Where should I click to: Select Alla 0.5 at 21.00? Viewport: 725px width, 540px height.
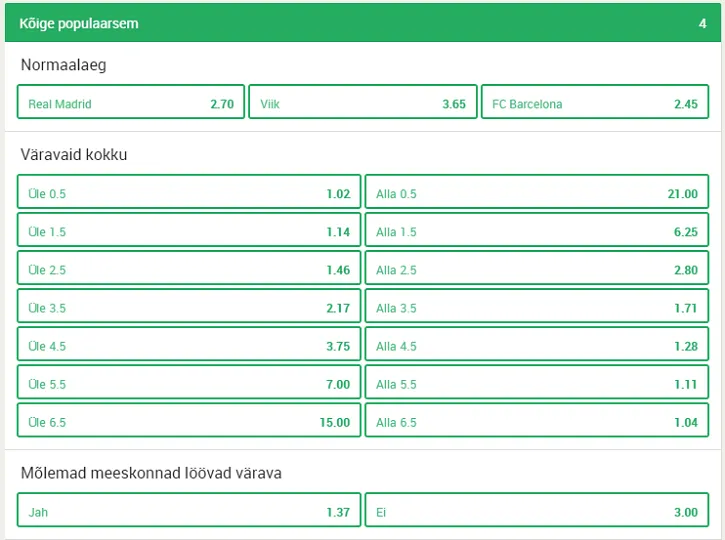tap(536, 193)
